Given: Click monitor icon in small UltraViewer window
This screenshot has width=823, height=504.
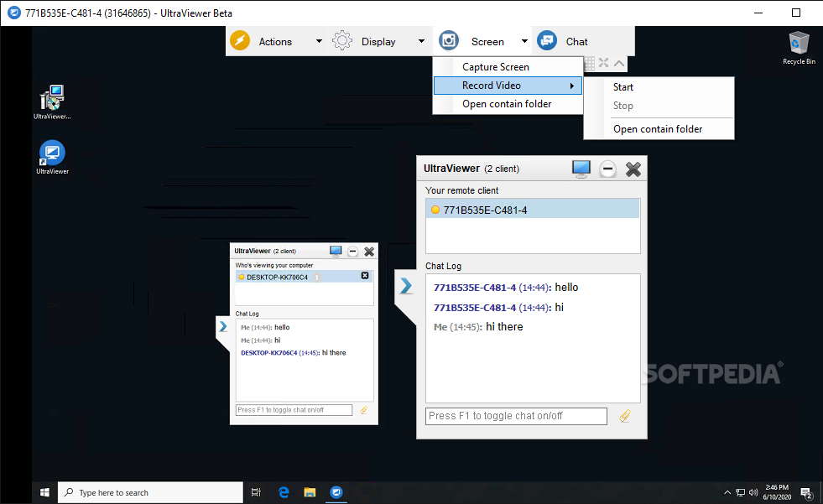Looking at the screenshot, I should [x=336, y=252].
